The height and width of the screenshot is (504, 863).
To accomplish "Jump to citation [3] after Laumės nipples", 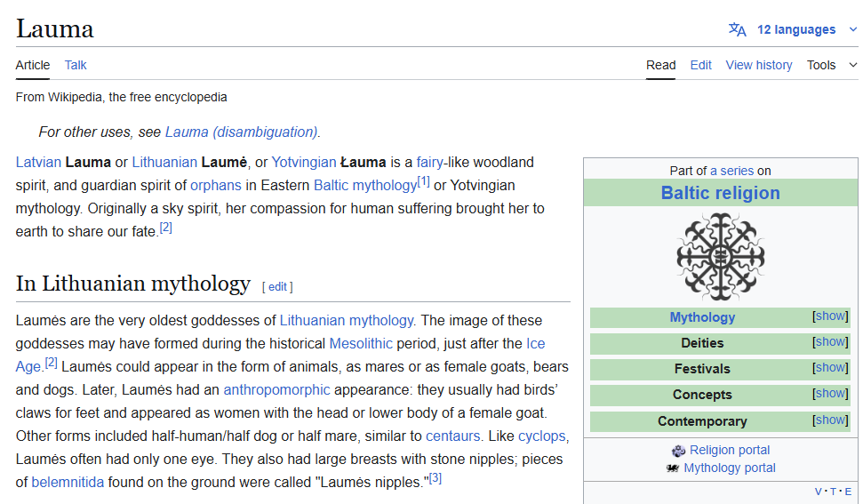I will pos(435,477).
